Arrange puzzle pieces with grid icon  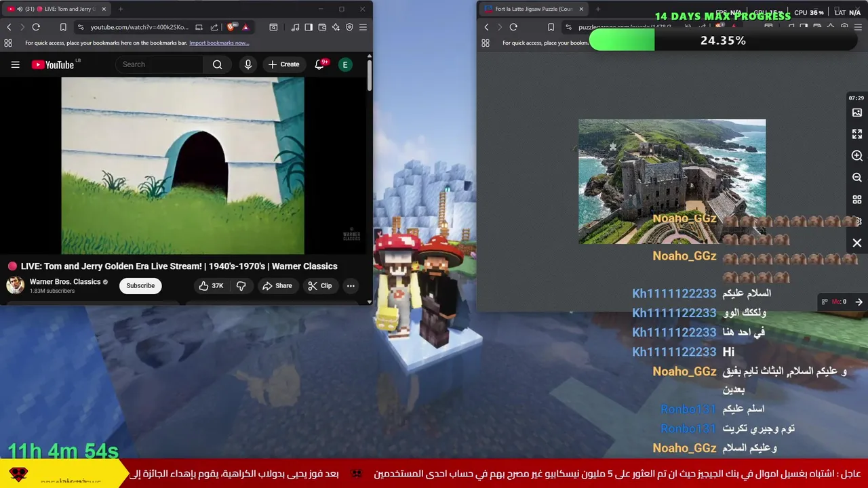pos(857,200)
